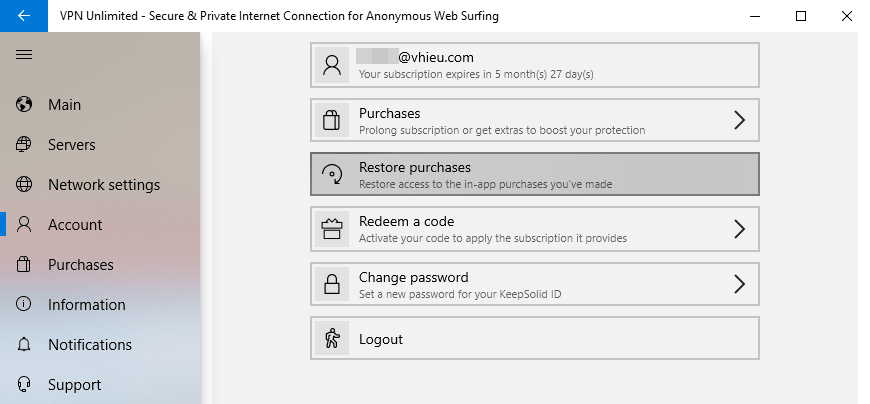Image resolution: width=870 pixels, height=404 pixels.
Task: Click the bell icon for Notifications
Action: (24, 344)
